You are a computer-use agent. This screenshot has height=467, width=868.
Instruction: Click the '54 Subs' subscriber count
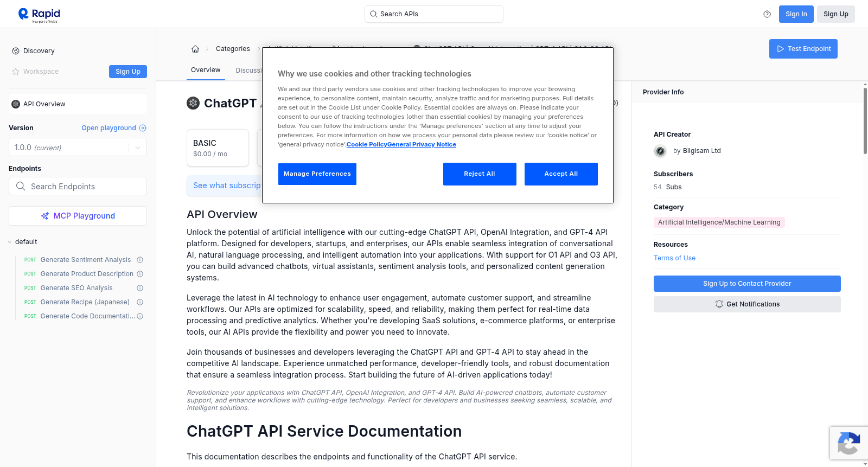coord(668,187)
